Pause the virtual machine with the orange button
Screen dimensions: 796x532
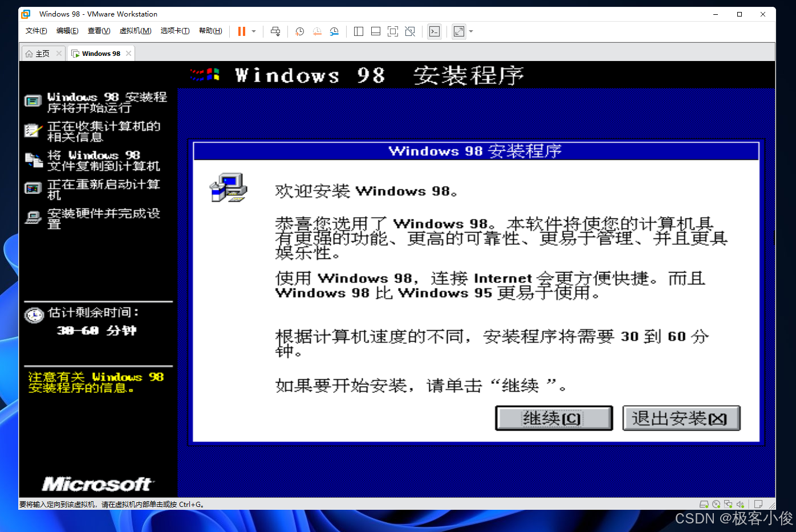tap(242, 31)
